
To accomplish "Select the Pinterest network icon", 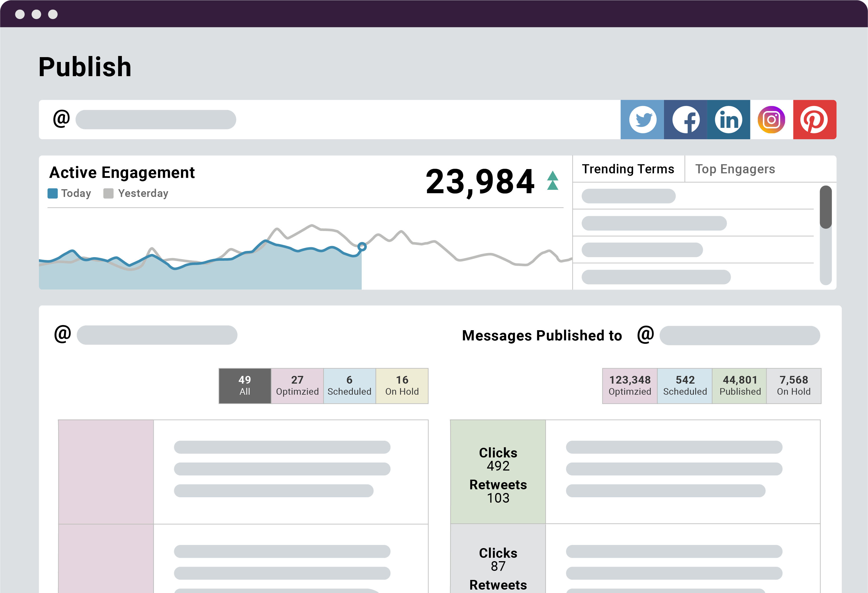I will click(815, 120).
